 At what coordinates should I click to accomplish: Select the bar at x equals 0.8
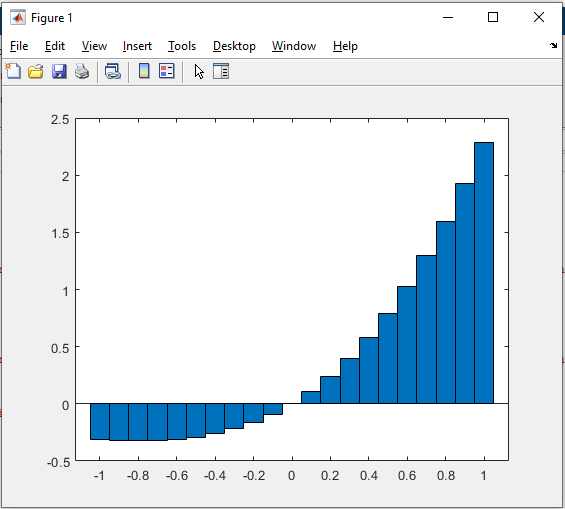446,312
